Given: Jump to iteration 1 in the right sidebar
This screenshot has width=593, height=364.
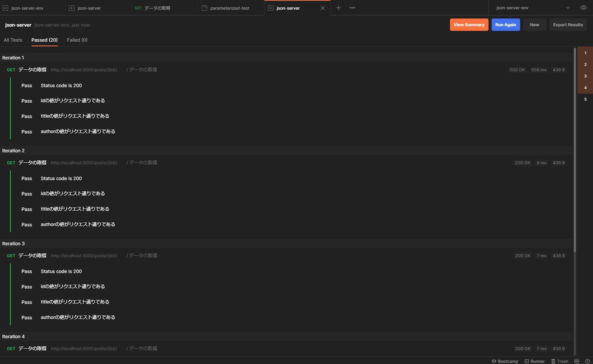Looking at the screenshot, I should pos(585,53).
